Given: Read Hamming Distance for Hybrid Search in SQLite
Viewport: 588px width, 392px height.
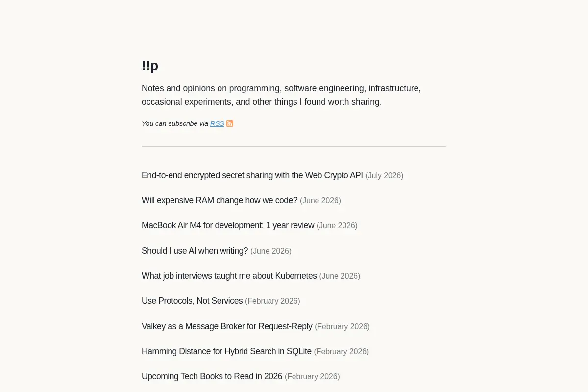Looking at the screenshot, I should (x=226, y=351).
